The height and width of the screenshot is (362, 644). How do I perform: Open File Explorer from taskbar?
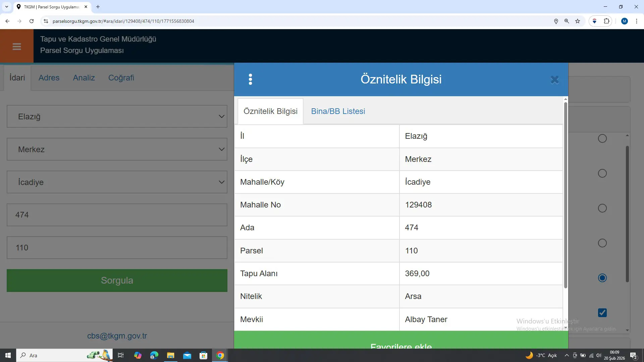point(170,355)
